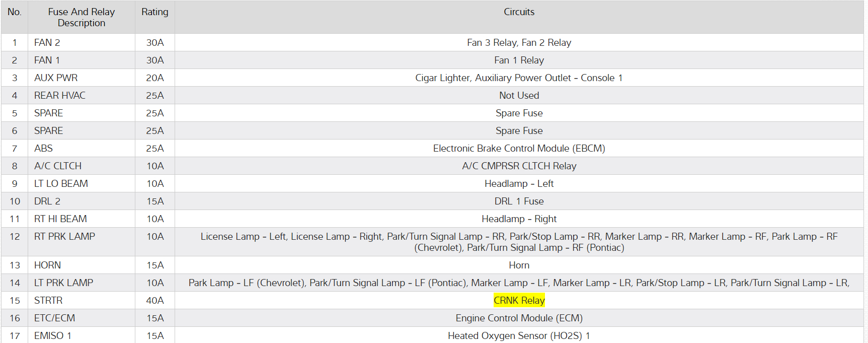The width and height of the screenshot is (868, 343).
Task: Click the No. column header
Action: (15, 12)
